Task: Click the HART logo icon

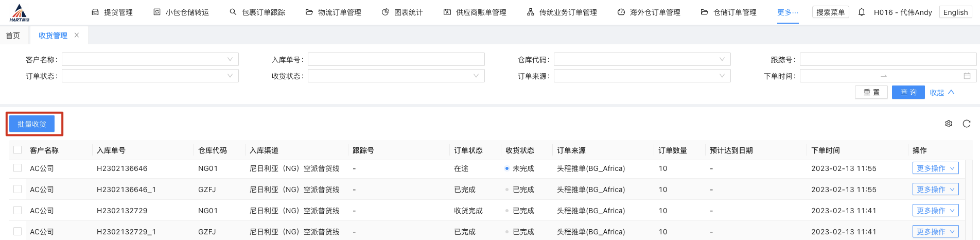Action: pos(20,12)
